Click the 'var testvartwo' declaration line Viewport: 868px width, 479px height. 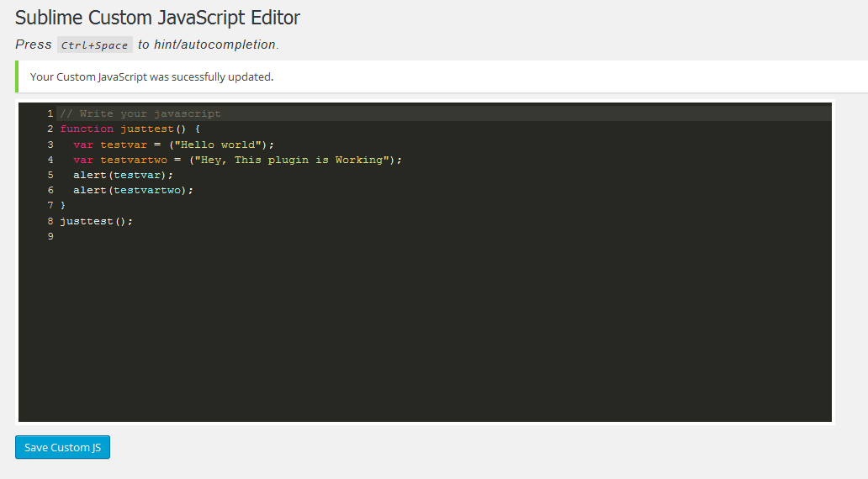click(237, 160)
